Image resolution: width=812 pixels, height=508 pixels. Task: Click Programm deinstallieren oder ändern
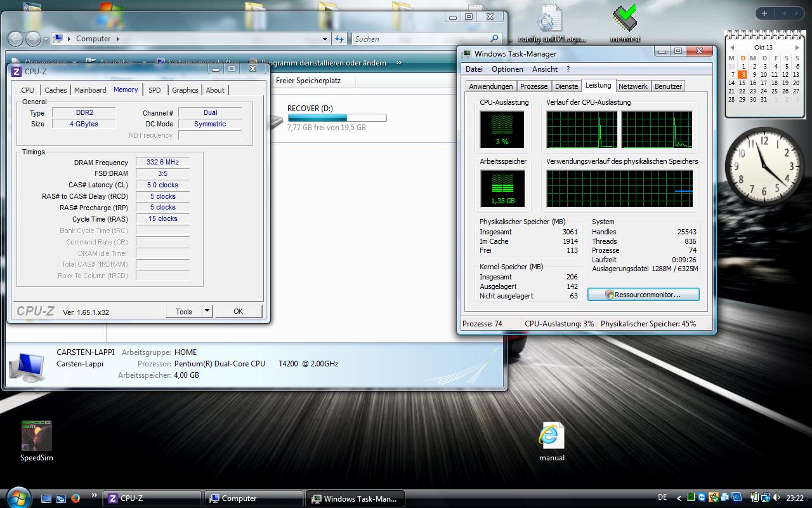(324, 63)
